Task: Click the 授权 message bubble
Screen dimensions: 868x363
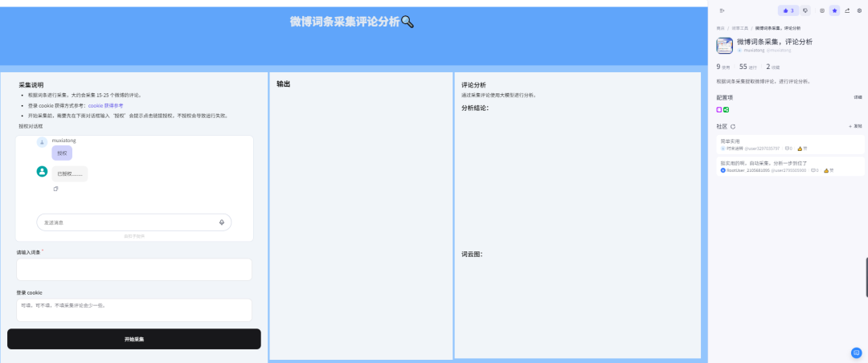Action: pos(62,153)
